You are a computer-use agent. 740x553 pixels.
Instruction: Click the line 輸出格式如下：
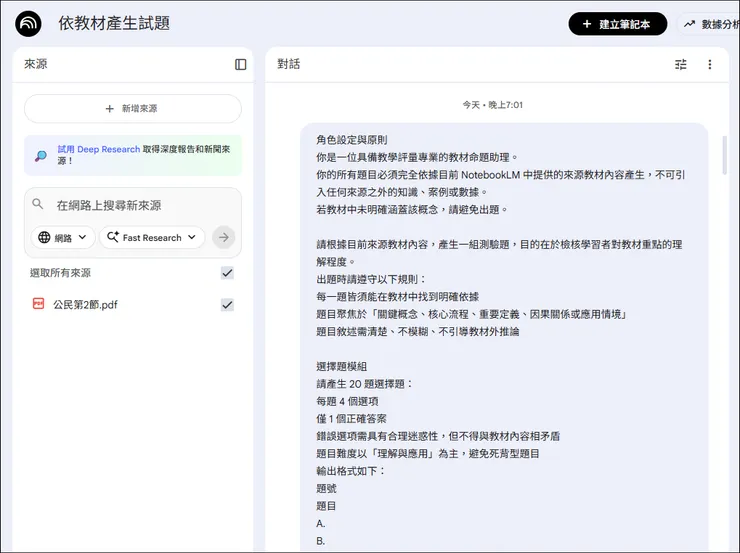351,471
